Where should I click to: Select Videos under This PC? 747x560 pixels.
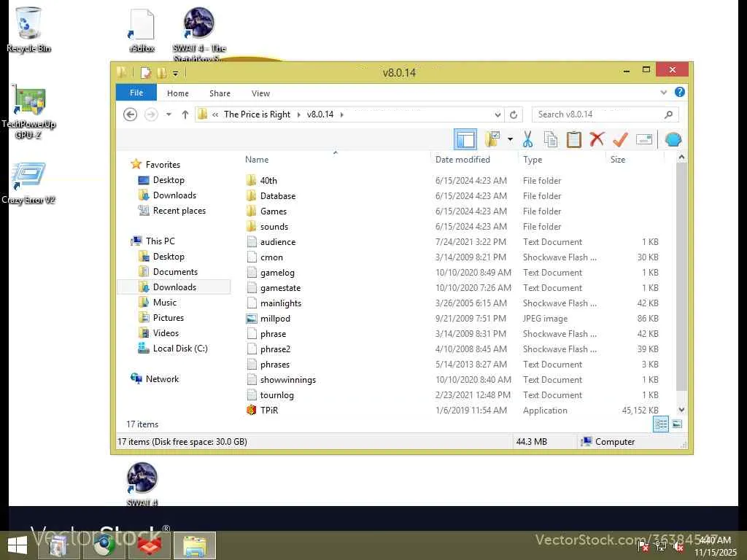pyautogui.click(x=166, y=332)
